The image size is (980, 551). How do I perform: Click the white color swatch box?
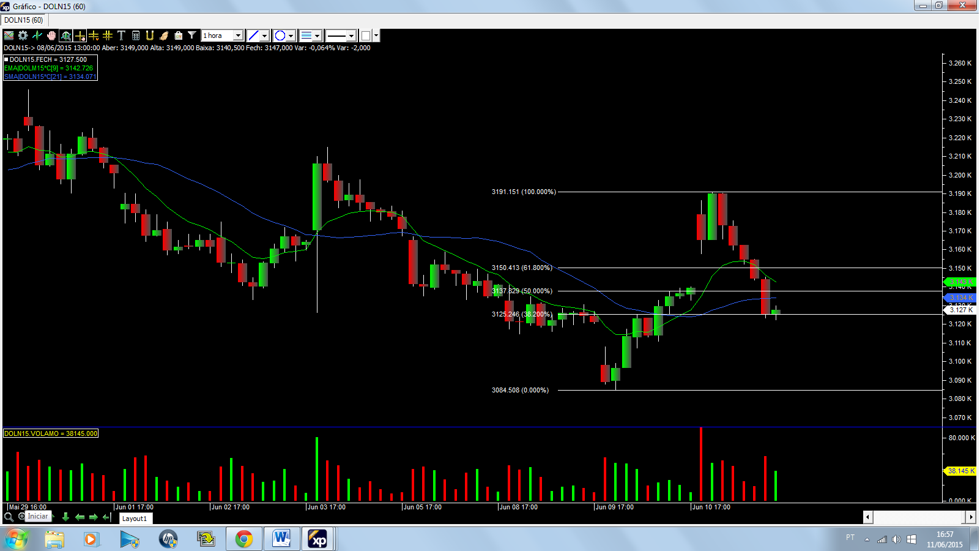click(x=366, y=36)
